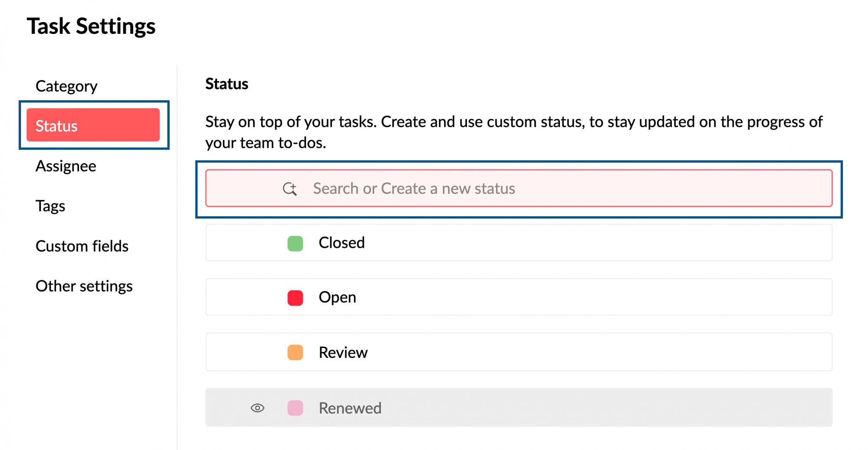Open the Category settings tab
This screenshot has height=450, width=868.
(x=66, y=86)
